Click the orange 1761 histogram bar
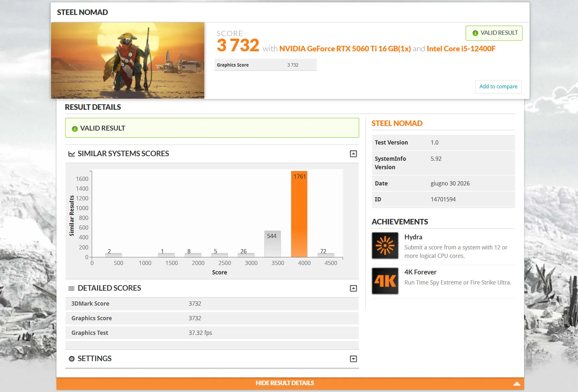The width and height of the screenshot is (578, 392). (299, 214)
